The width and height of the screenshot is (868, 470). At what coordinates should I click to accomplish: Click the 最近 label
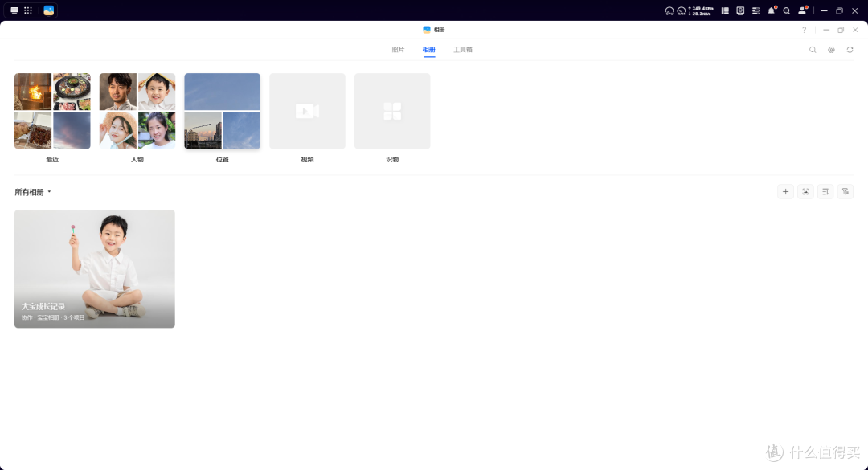pos(52,159)
